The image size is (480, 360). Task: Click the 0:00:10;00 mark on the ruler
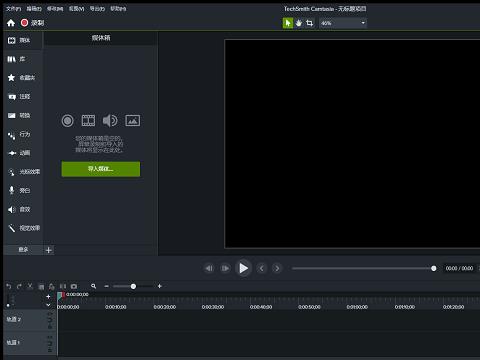pyautogui.click(x=116, y=307)
